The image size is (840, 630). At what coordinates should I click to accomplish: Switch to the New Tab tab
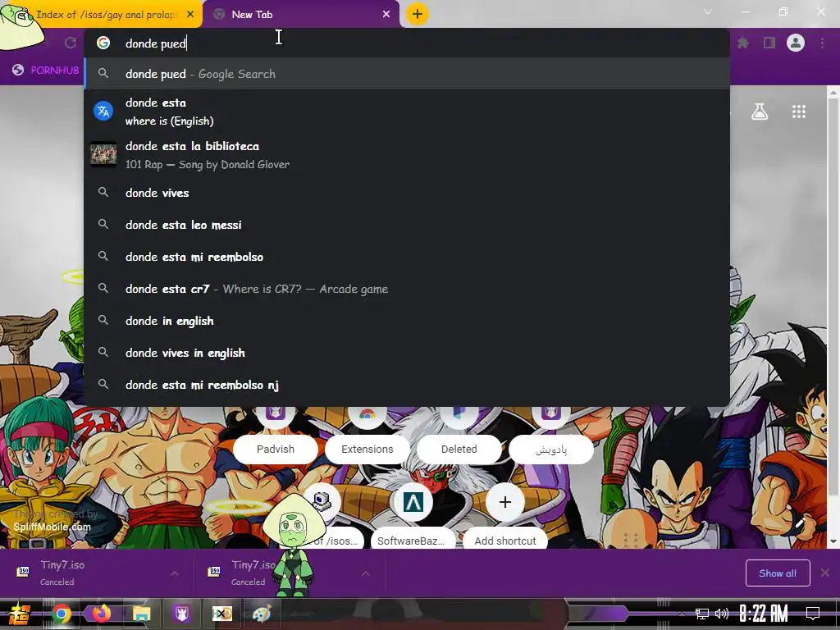(x=301, y=15)
